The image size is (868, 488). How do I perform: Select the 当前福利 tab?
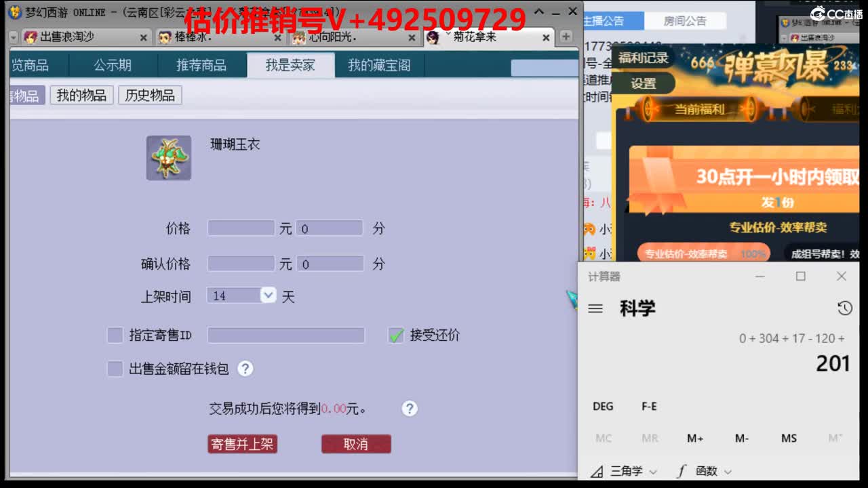point(699,109)
